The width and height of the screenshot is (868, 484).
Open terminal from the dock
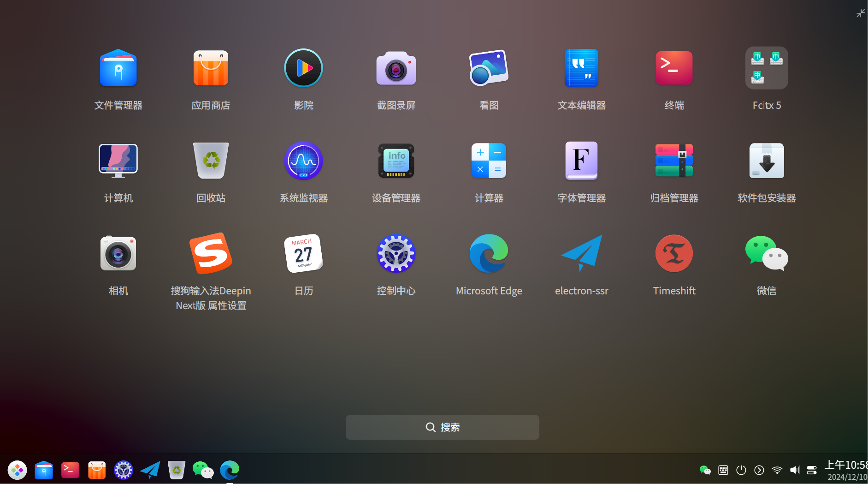pyautogui.click(x=71, y=470)
